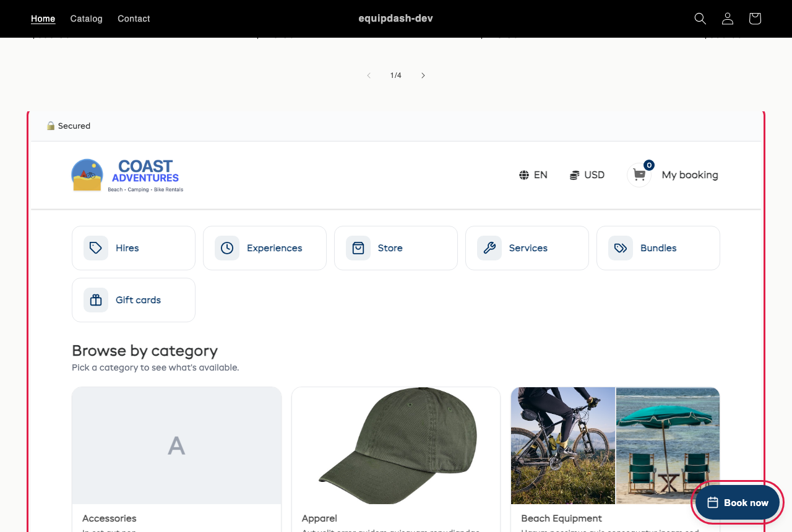
Task: Click the equipdash-dev store title
Action: (396, 19)
